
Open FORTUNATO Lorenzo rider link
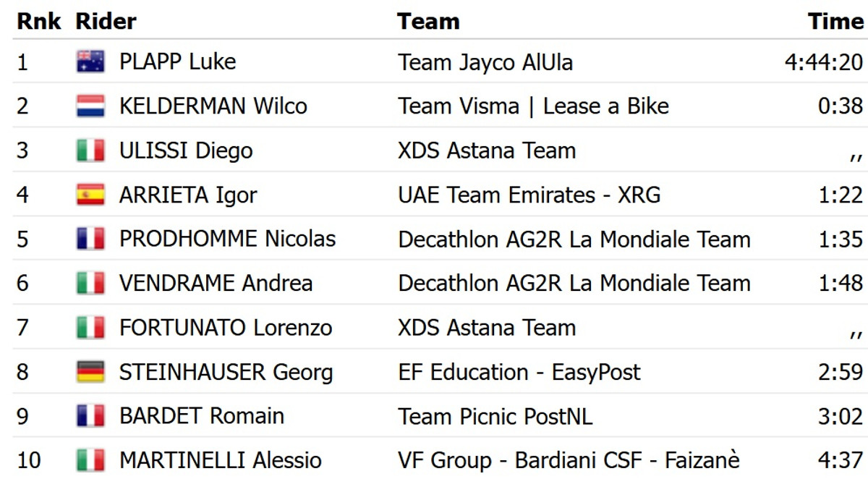coord(225,327)
